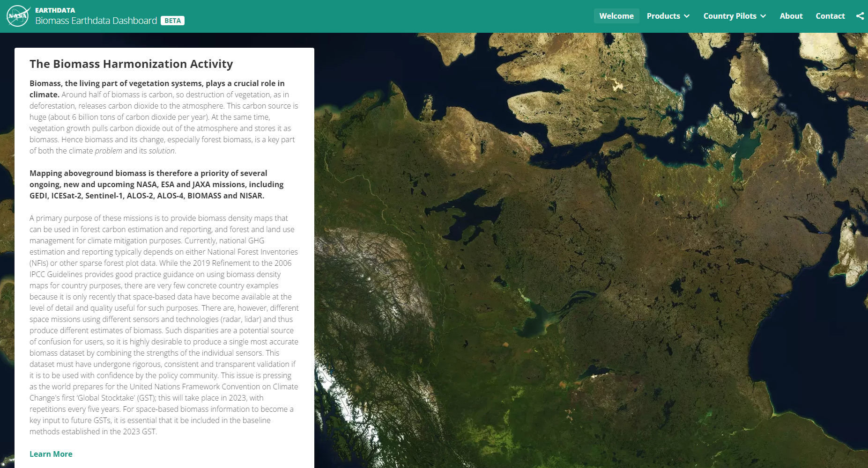Follow the Learn More link
Screen dimensions: 868x468
pos(51,454)
